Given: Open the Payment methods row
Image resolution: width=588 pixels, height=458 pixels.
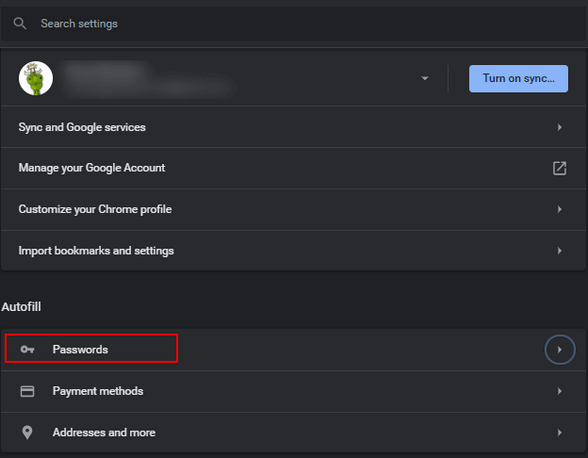Looking at the screenshot, I should tap(293, 391).
